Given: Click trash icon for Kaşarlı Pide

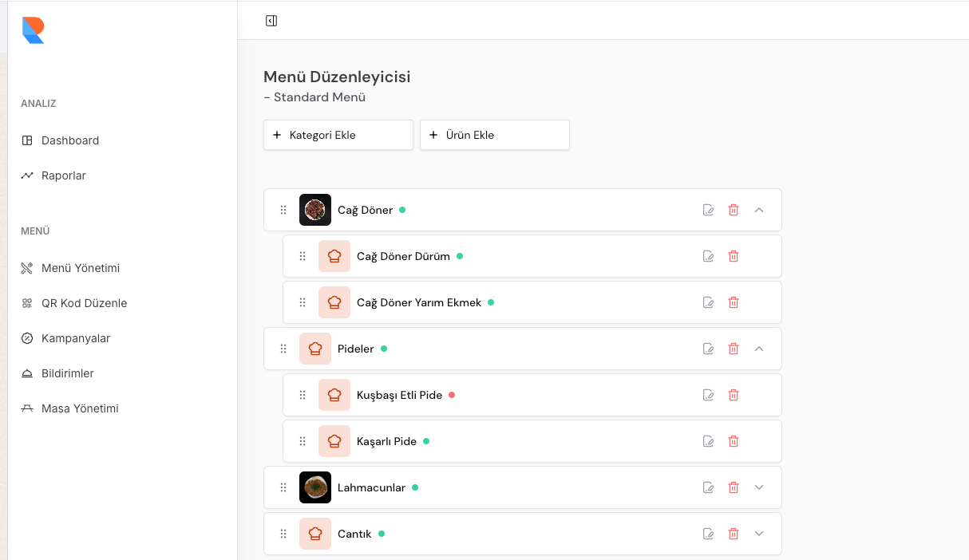Looking at the screenshot, I should tap(734, 441).
